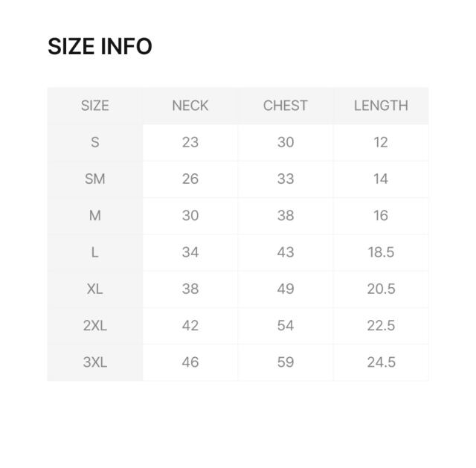Click neck value 23 for size S

pyautogui.click(x=190, y=142)
